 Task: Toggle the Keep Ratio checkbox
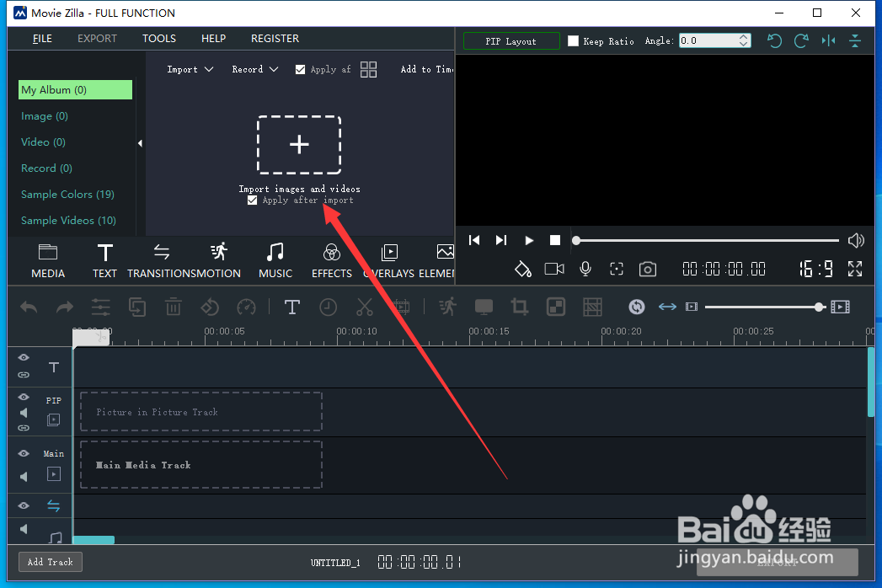[x=573, y=40]
